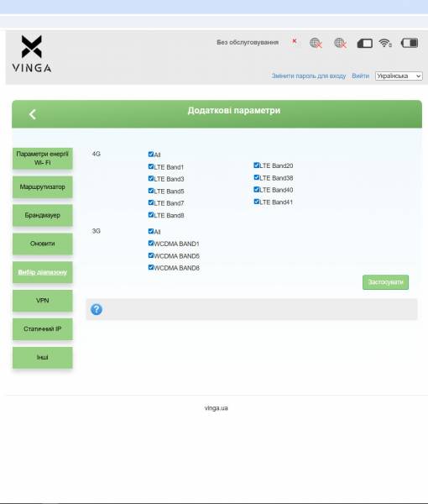Viewport: 428px width, 504px height.
Task: Click the SIM card status icon
Action: click(x=365, y=43)
